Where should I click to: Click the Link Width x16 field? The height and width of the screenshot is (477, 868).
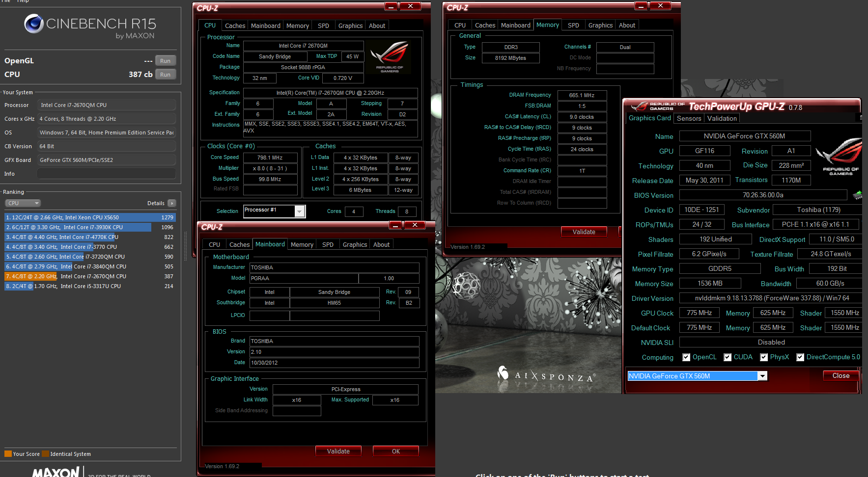coord(296,400)
